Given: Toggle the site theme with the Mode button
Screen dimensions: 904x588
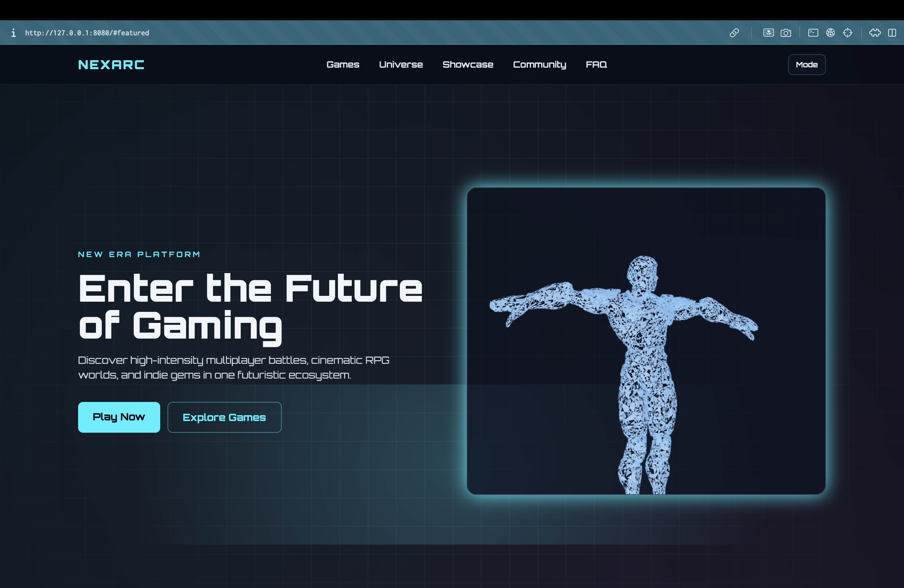Looking at the screenshot, I should [x=807, y=65].
